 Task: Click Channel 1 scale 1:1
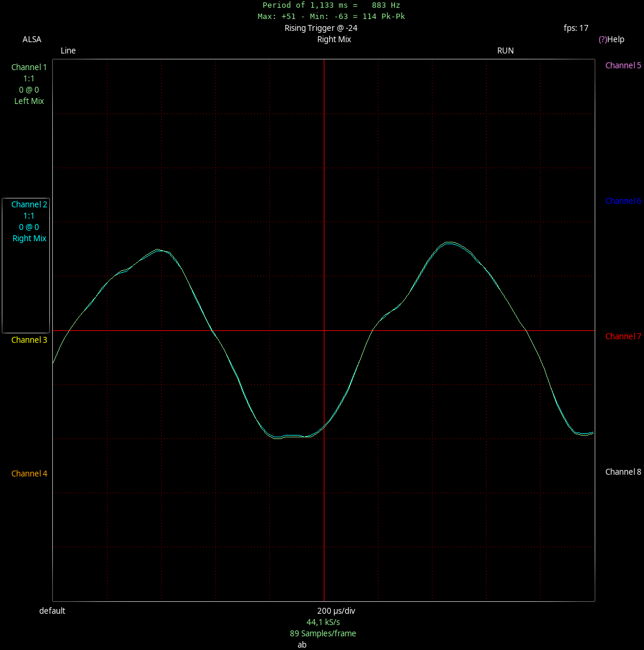tap(29, 78)
